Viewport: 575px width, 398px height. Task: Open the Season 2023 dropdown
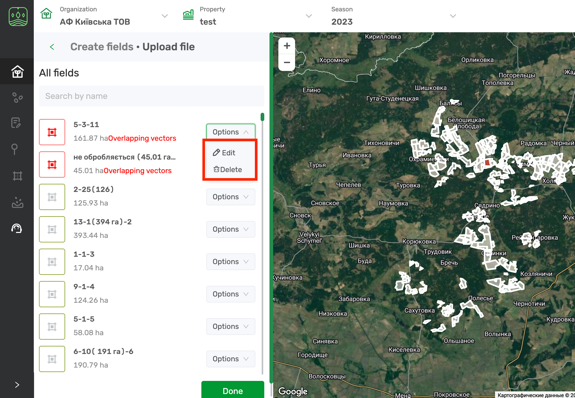[x=453, y=16]
